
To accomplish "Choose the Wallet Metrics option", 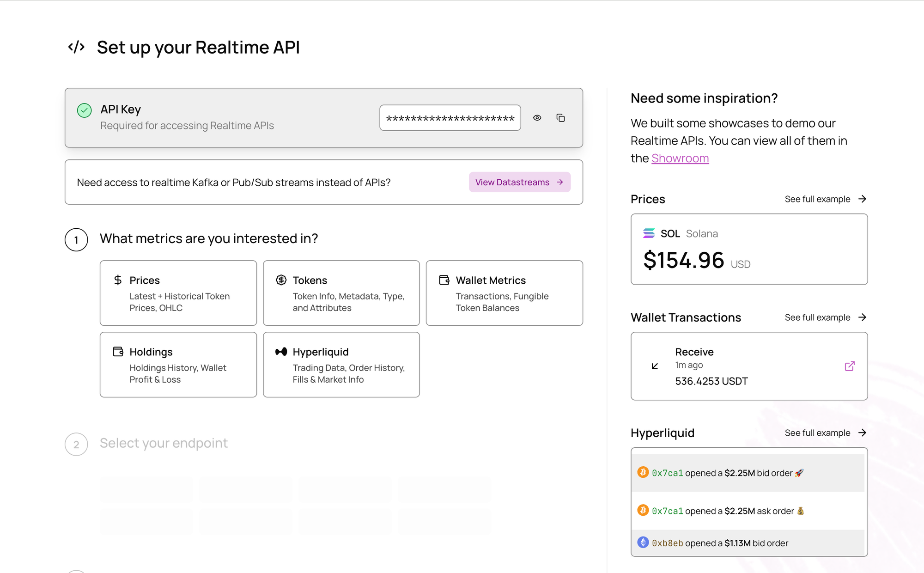I will click(504, 293).
